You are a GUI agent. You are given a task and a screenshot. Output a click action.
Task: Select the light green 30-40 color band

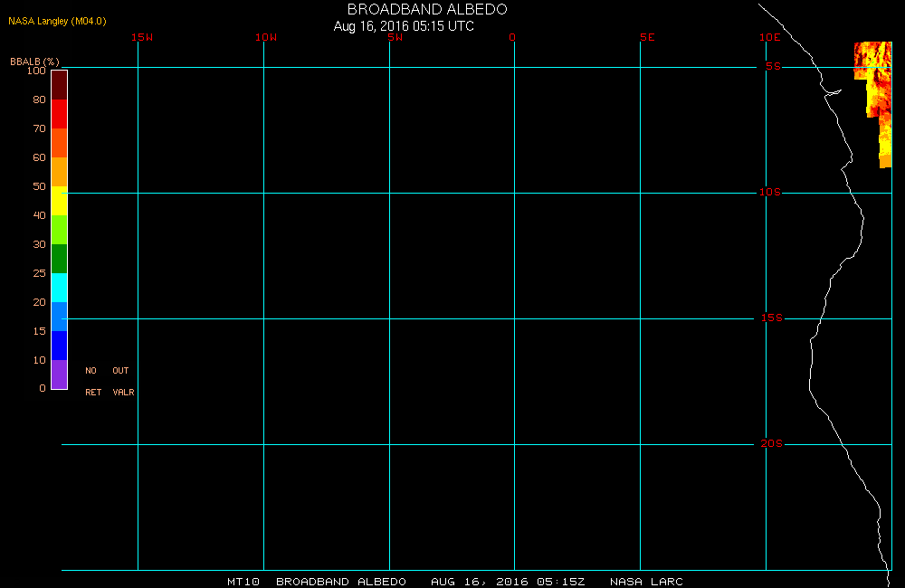click(x=60, y=229)
